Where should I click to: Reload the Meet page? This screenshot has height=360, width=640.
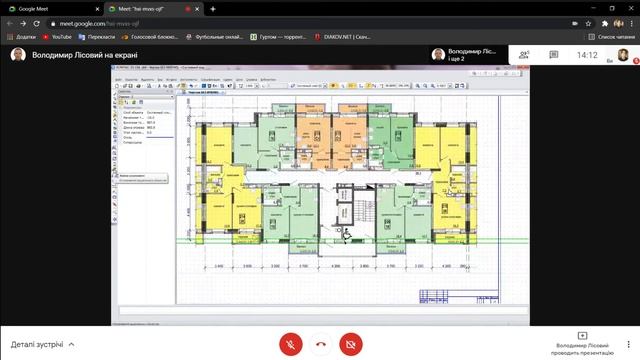36,24
